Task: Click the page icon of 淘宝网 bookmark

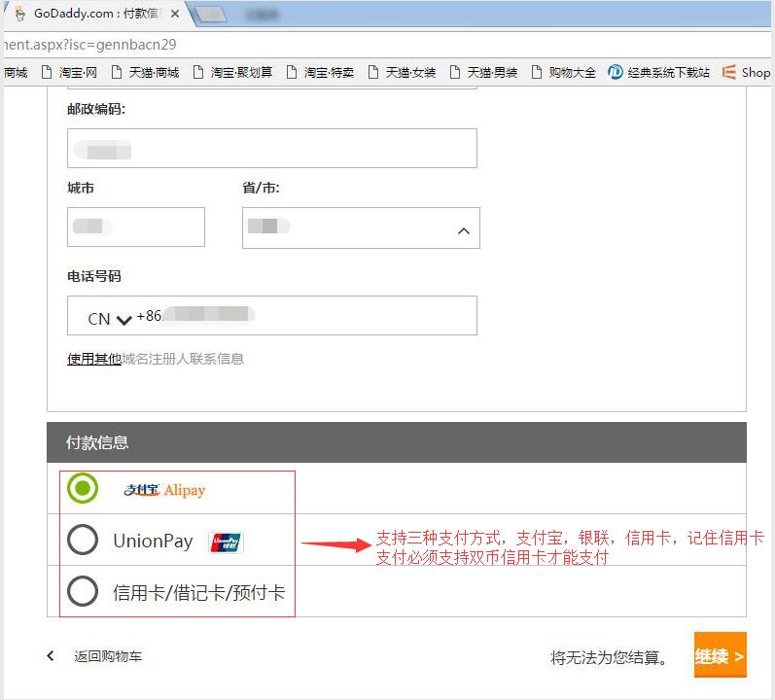Action: click(x=47, y=73)
